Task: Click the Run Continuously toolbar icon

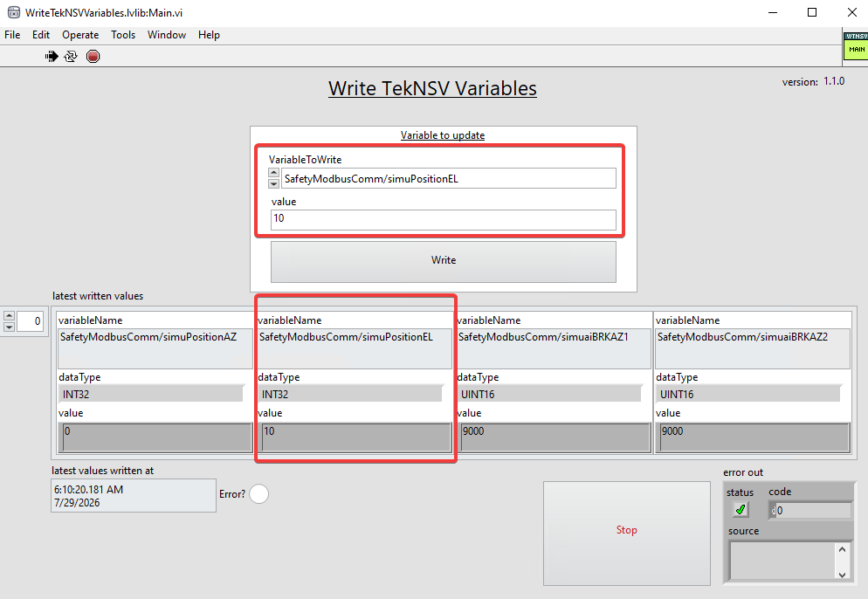Action: click(x=71, y=57)
